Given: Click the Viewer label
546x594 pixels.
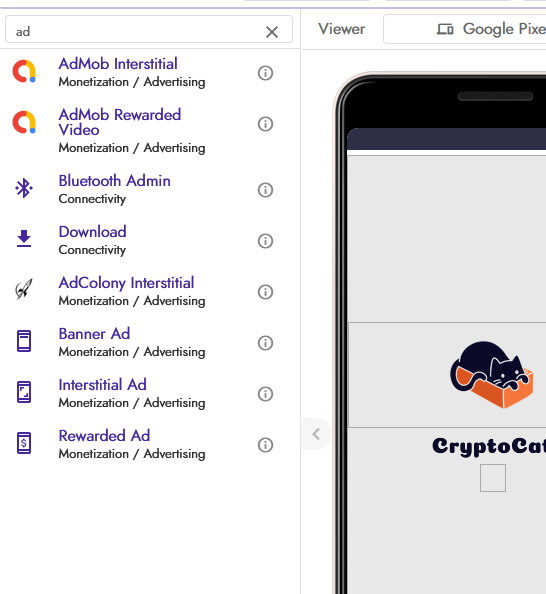Looking at the screenshot, I should coord(342,29).
